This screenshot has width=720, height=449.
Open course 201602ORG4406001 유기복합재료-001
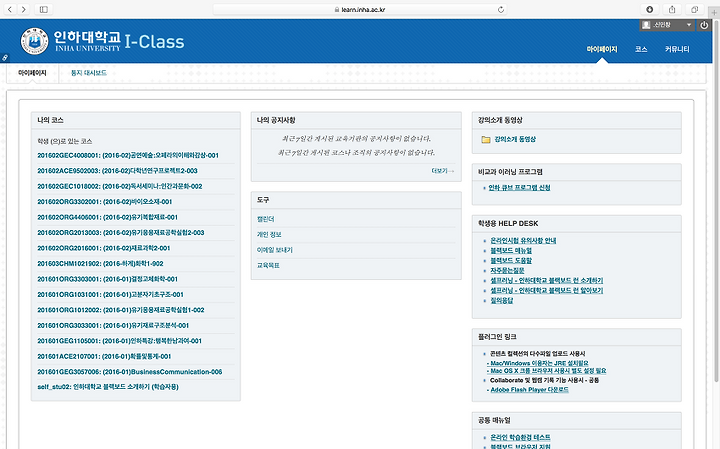(x=107, y=217)
